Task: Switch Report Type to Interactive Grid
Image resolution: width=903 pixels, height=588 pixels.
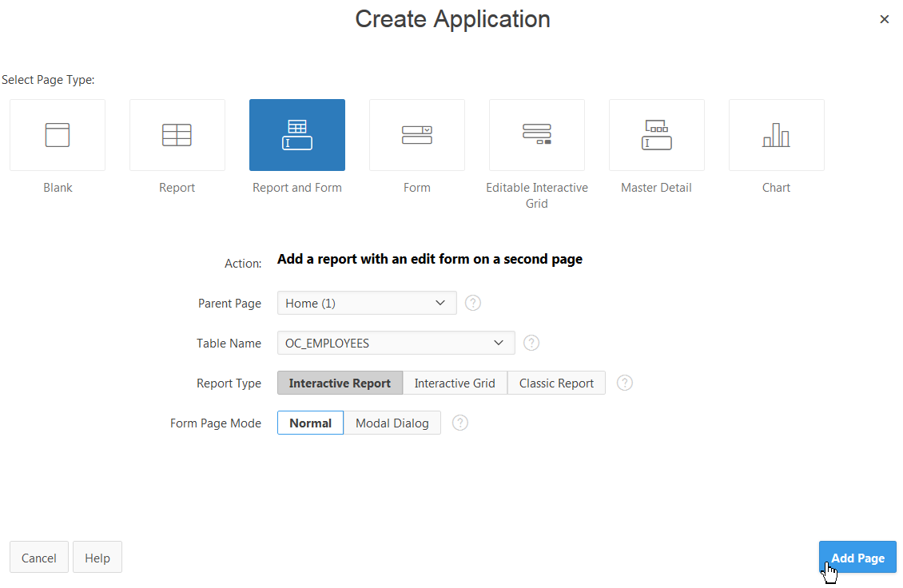Action: point(455,383)
